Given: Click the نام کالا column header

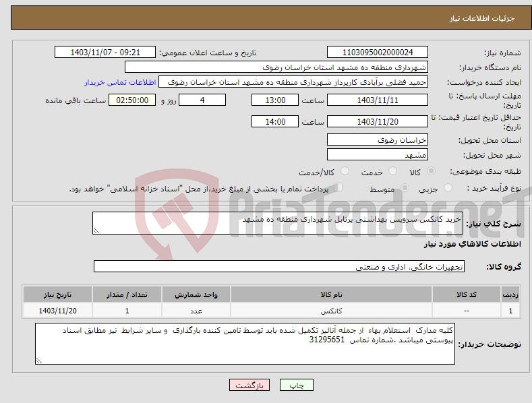Looking at the screenshot, I should click(331, 294).
